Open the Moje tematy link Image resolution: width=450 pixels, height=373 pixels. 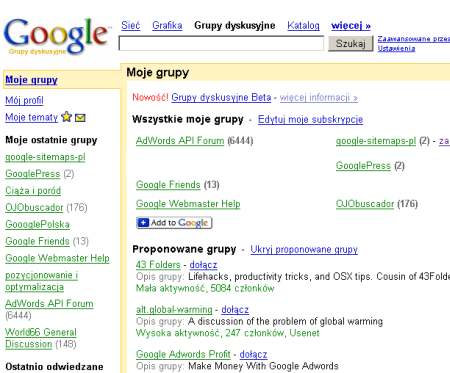coord(31,117)
